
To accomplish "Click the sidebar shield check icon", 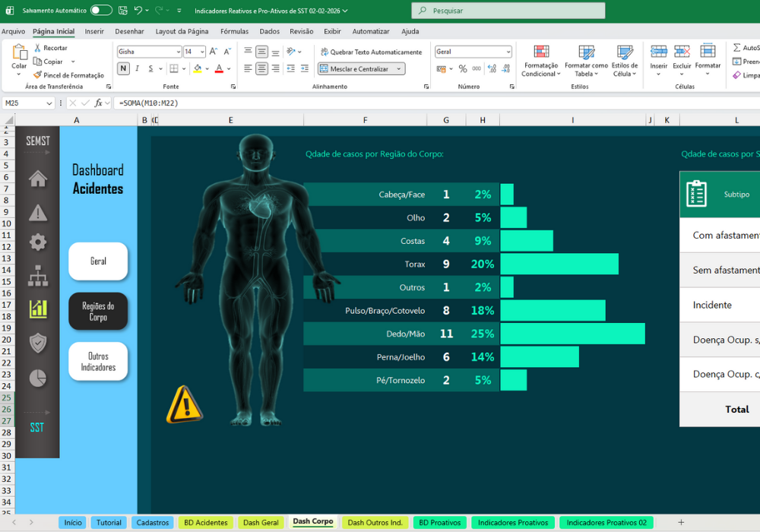I will point(38,343).
